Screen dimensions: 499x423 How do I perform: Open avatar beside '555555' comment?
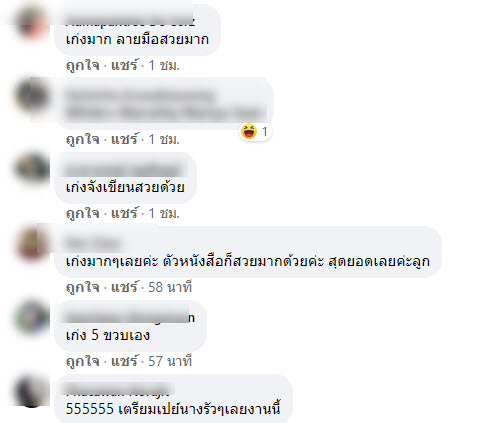coord(32,391)
